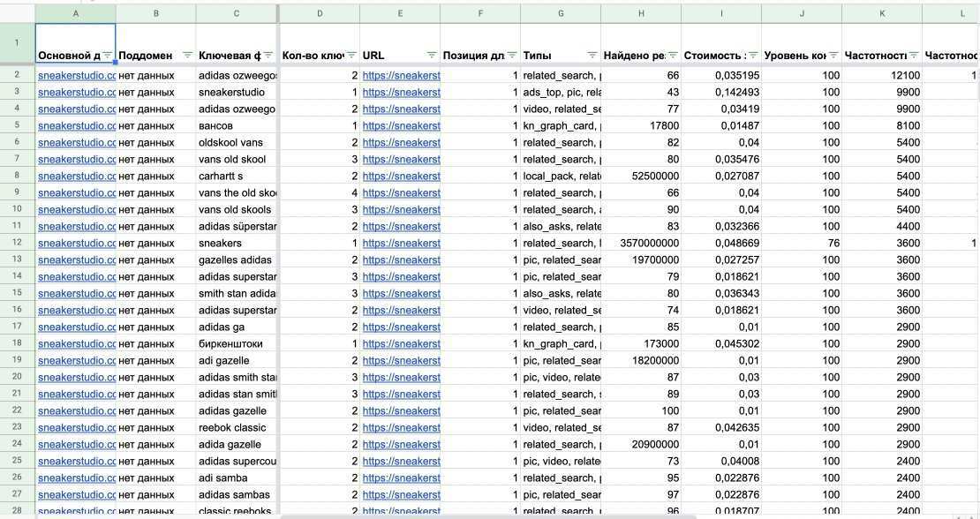
Task: Select column A header
Action: [76, 13]
